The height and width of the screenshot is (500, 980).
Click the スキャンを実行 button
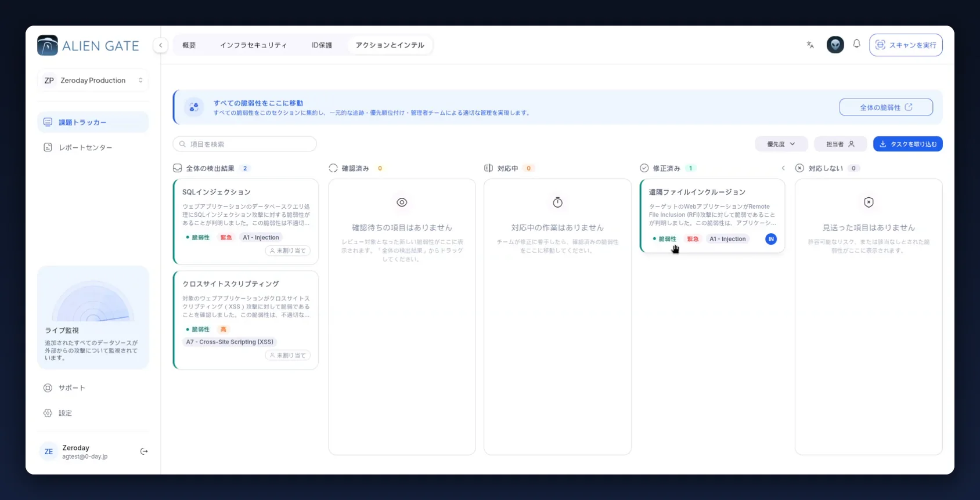point(906,45)
